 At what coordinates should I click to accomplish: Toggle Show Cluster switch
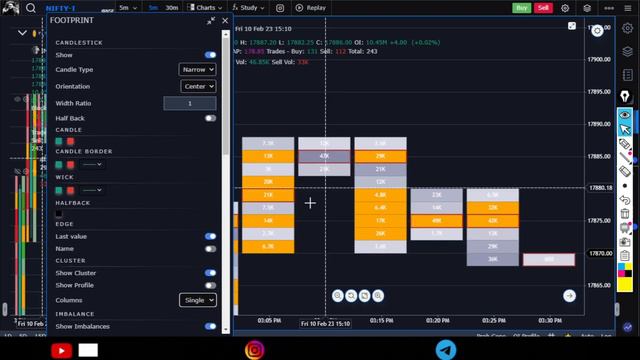[211, 273]
